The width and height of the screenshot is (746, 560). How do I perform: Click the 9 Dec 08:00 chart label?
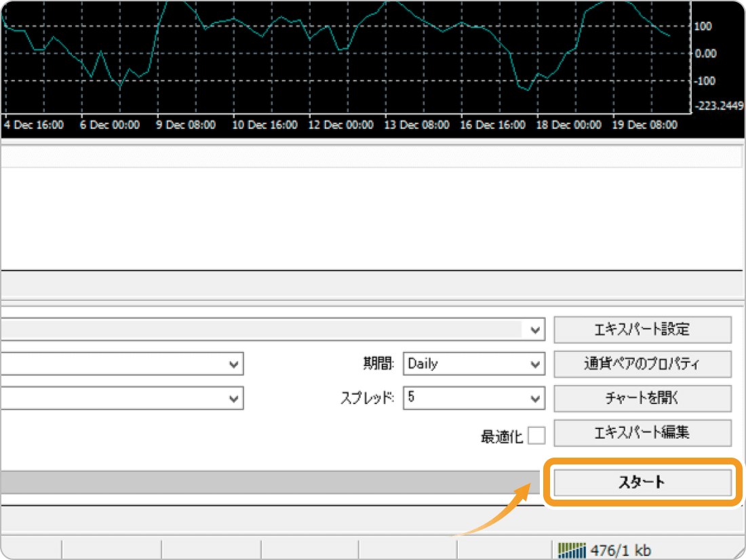[x=186, y=125]
